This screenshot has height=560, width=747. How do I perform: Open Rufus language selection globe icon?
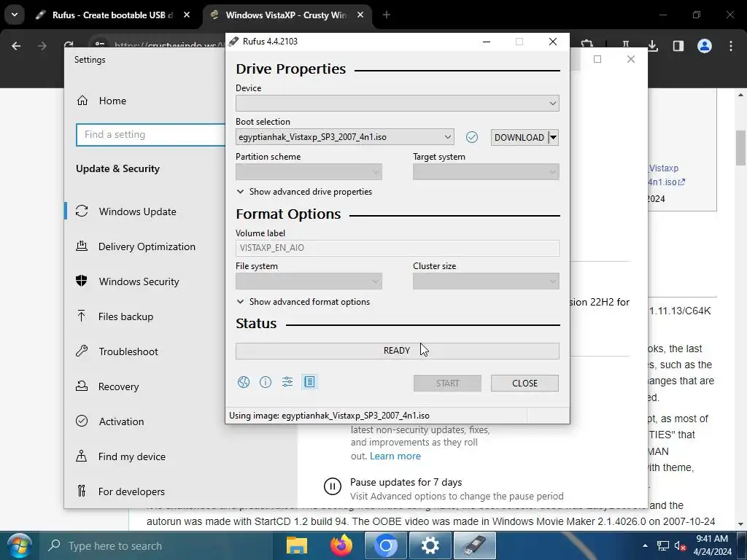pos(244,382)
